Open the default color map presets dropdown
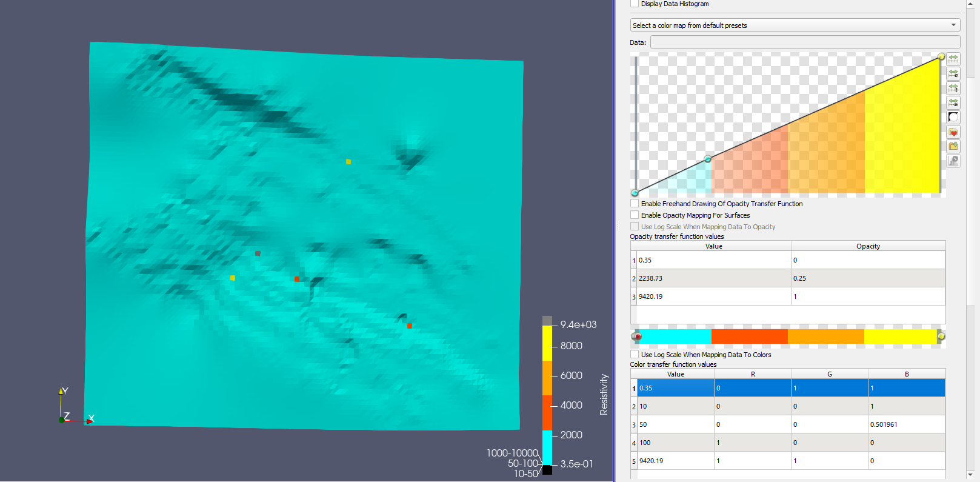Image resolution: width=980 pixels, height=482 pixels. click(x=795, y=25)
